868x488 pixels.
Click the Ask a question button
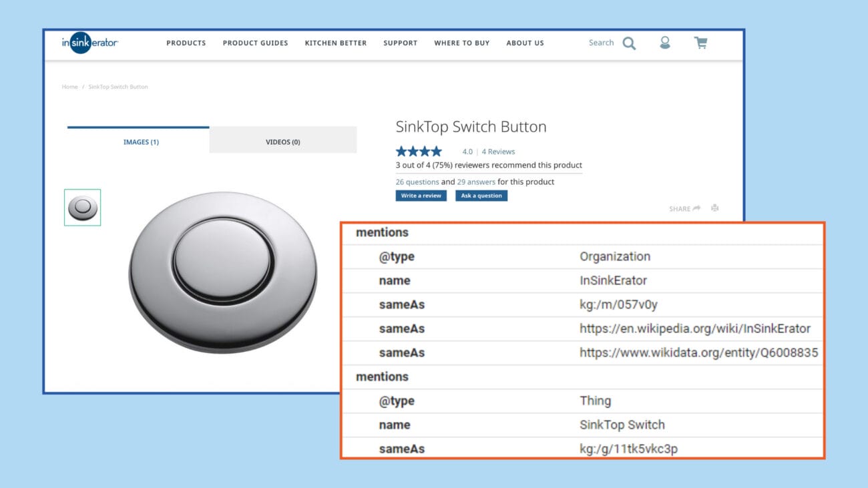pyautogui.click(x=481, y=195)
